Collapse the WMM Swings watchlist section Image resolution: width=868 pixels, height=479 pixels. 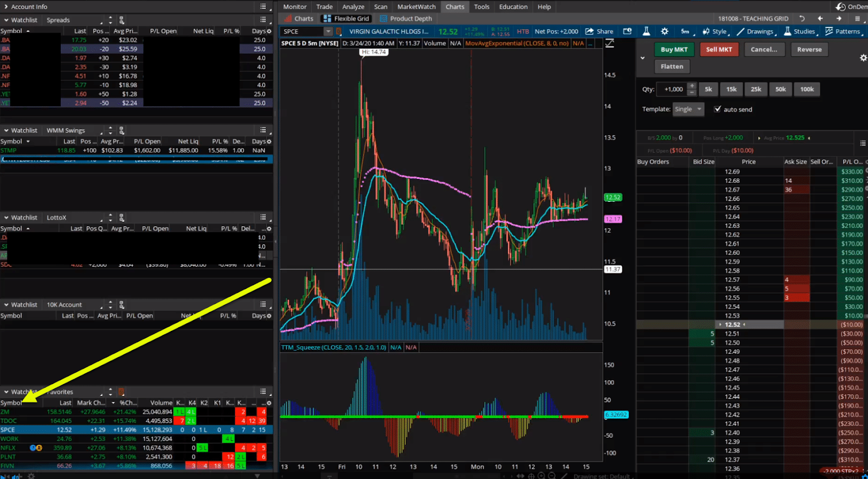[x=7, y=131]
